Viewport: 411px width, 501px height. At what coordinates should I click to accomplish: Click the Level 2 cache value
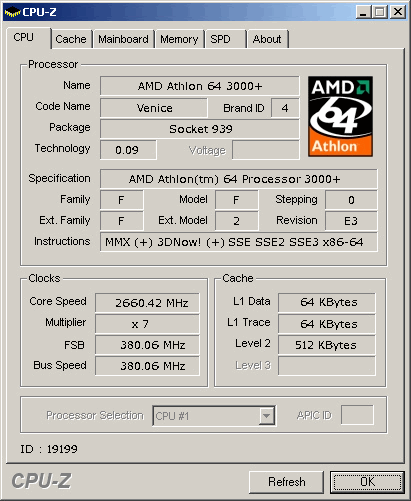[327, 345]
